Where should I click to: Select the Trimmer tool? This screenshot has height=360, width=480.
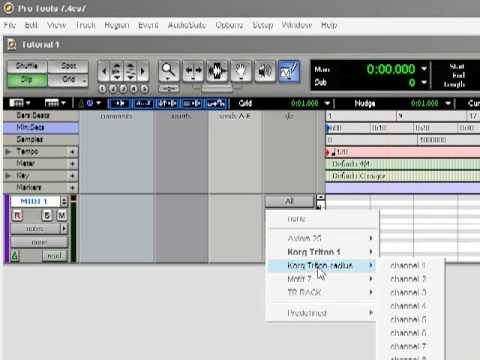193,71
